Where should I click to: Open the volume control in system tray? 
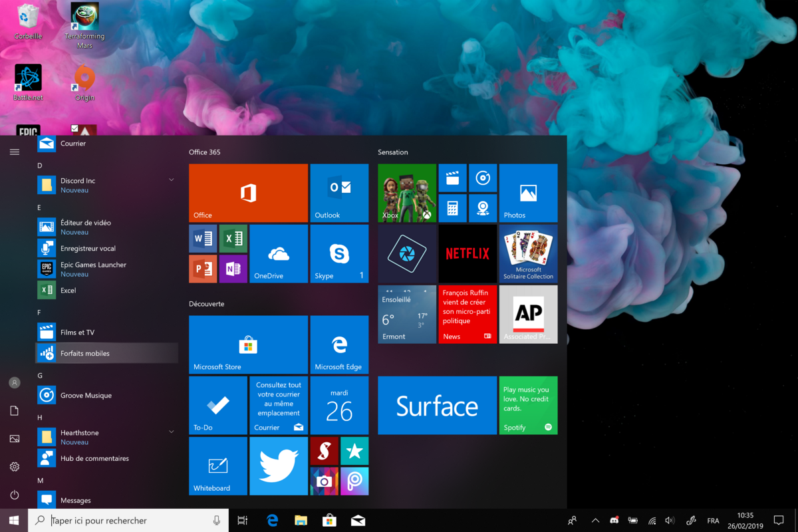(x=670, y=521)
